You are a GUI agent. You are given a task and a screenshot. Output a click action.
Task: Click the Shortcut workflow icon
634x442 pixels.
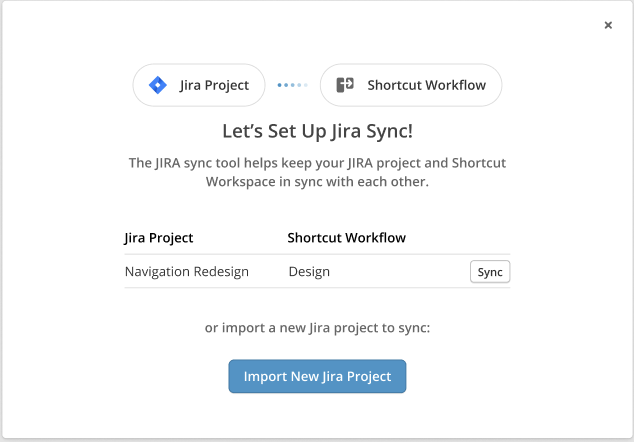346,85
